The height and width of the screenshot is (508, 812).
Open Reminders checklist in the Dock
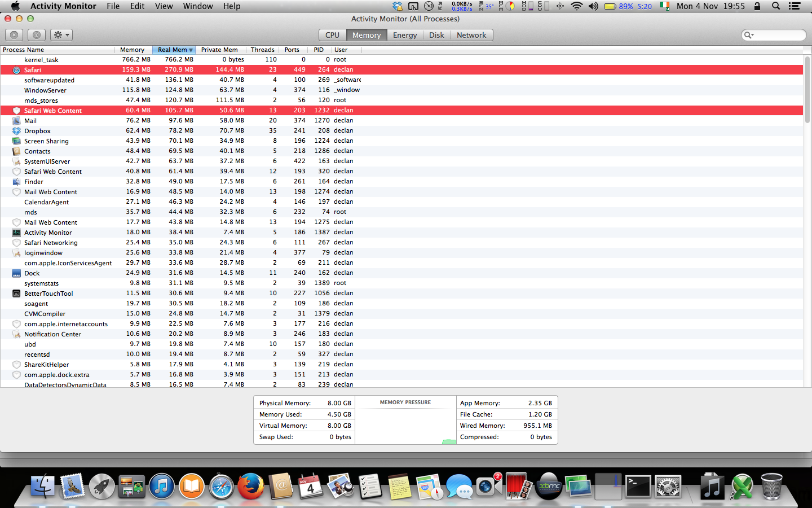click(370, 487)
